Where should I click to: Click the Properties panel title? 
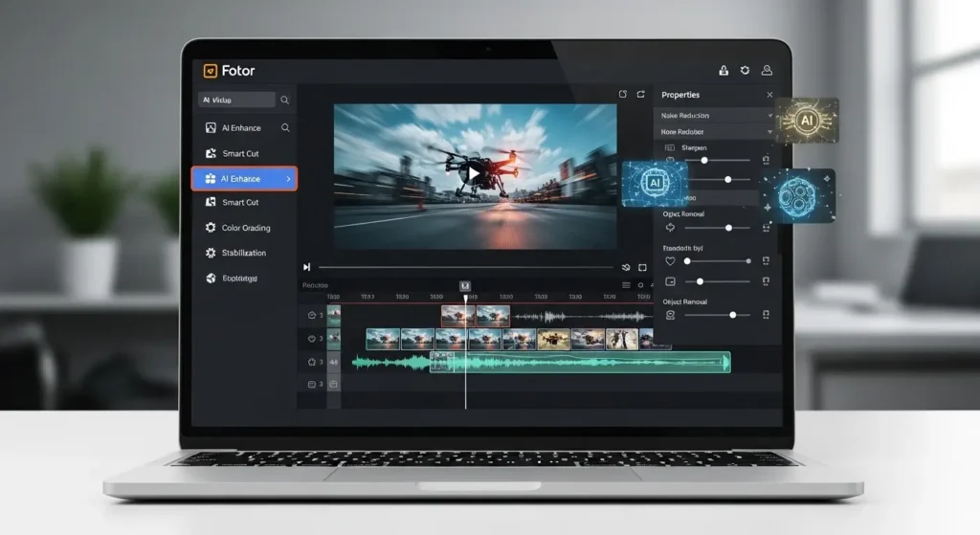(680, 95)
